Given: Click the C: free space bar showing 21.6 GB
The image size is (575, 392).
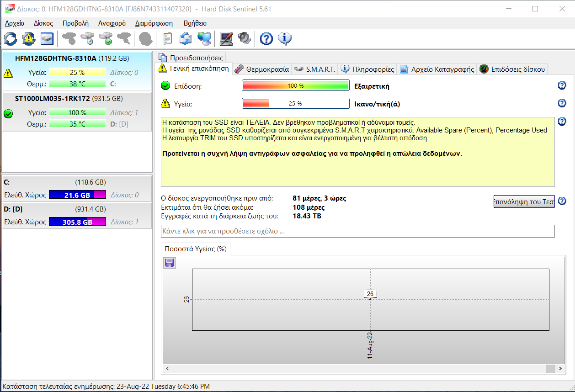Looking at the screenshot, I should (x=77, y=195).
